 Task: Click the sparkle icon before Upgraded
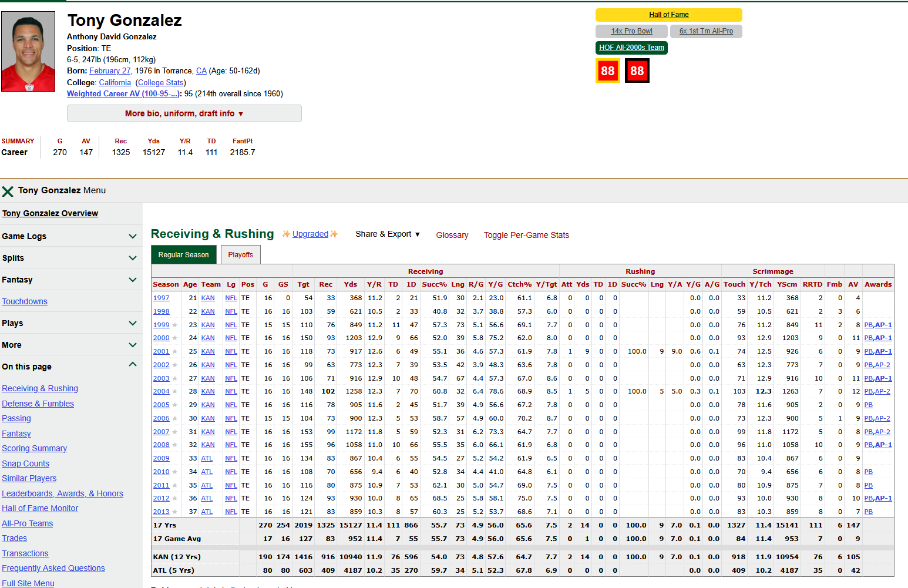pos(286,234)
